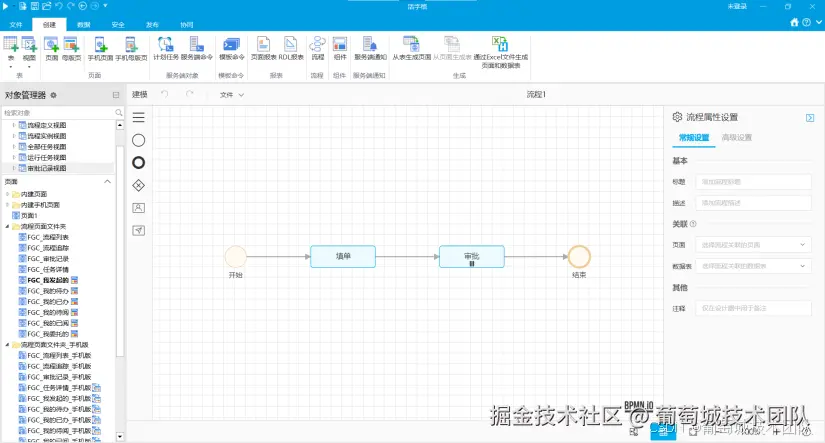
Task: Collapse the 流程页面文件夹_手机版 folder
Action: (x=7, y=345)
